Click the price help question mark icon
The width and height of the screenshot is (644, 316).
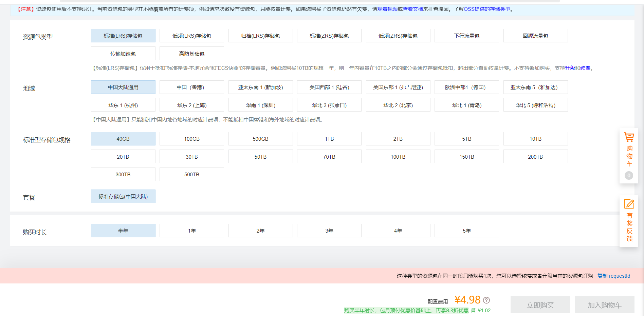(486, 300)
